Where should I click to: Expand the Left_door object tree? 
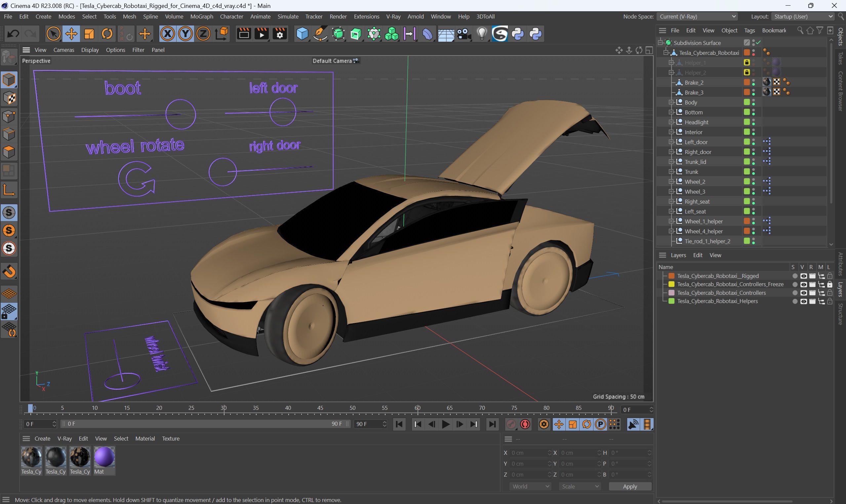(671, 142)
